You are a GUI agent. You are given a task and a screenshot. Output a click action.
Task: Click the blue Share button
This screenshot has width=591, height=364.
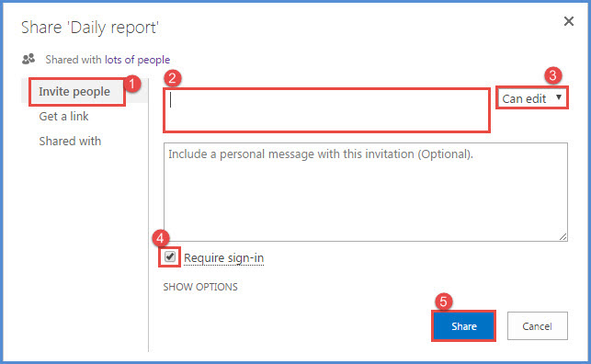click(463, 326)
